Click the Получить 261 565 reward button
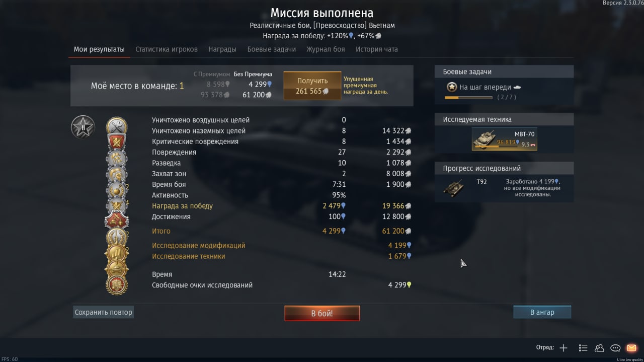Viewport: 644px width, 362px height. (x=312, y=86)
